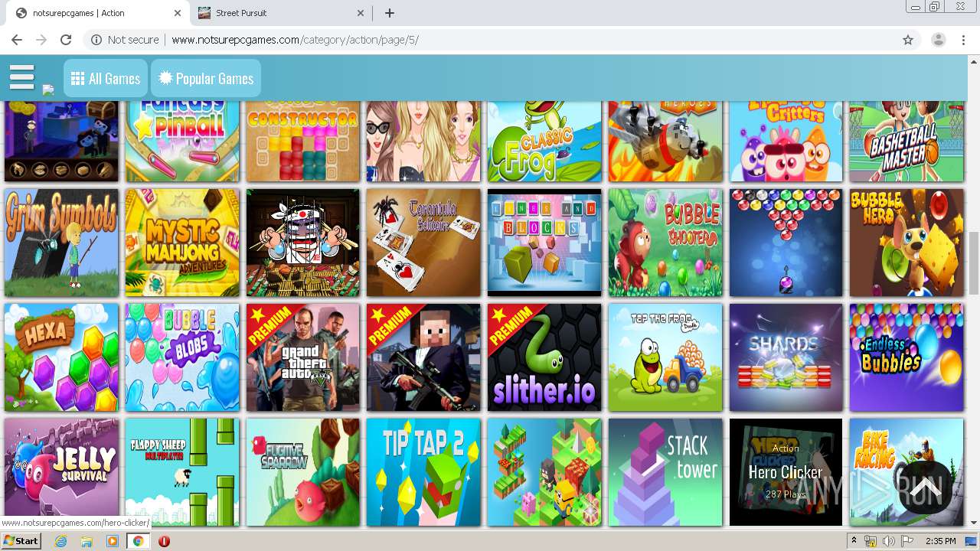Click the address bar URL
The image size is (980, 551).
pos(295,40)
